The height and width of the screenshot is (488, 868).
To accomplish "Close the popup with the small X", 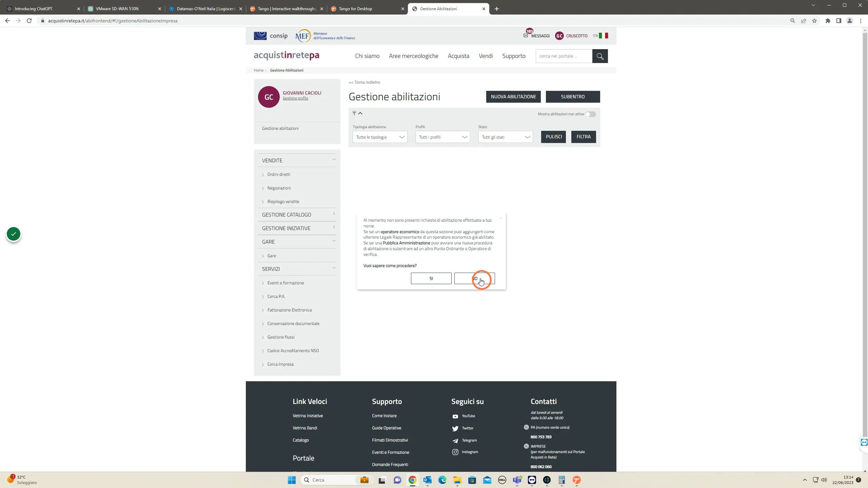I will click(501, 218).
